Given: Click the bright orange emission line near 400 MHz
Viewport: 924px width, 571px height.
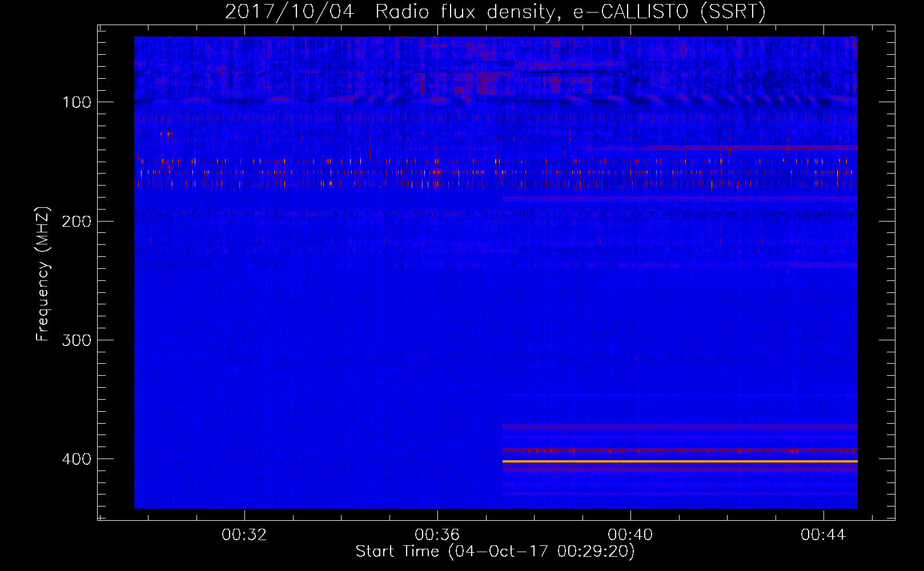Looking at the screenshot, I should 680,461.
